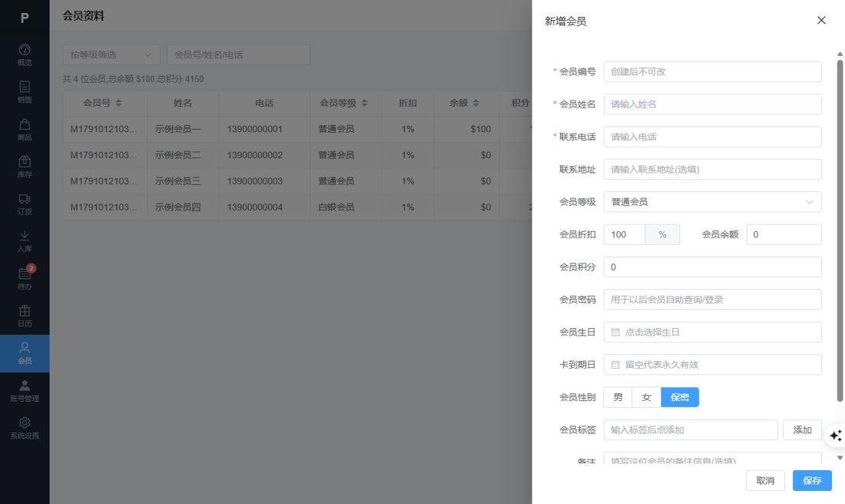Click the 新增会员 drawer title

565,22
